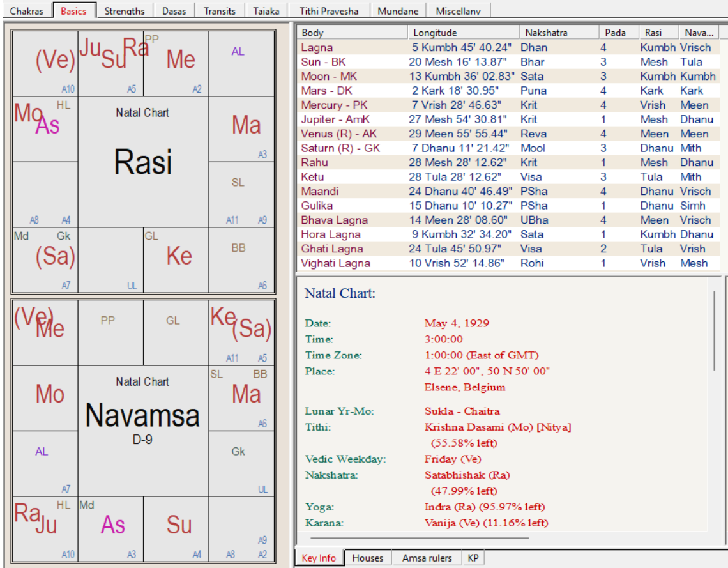Switch to the Houses bottom tab
The width and height of the screenshot is (728, 568).
point(367,558)
